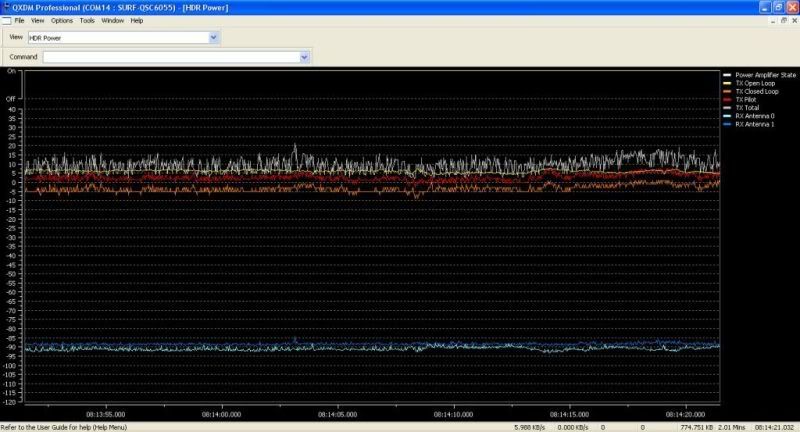
Task: Close the inner HDR Power child window
Action: coord(794,21)
